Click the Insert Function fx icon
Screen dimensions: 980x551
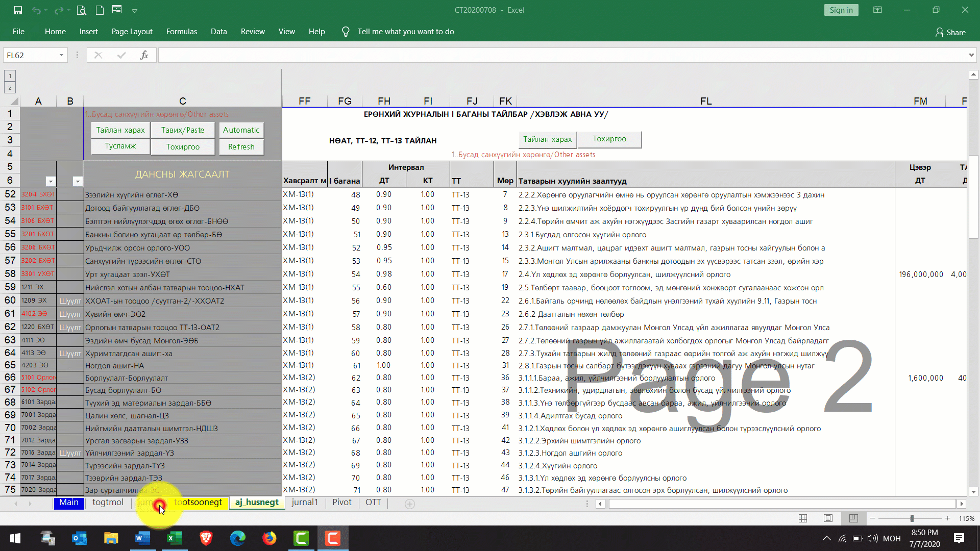(144, 55)
